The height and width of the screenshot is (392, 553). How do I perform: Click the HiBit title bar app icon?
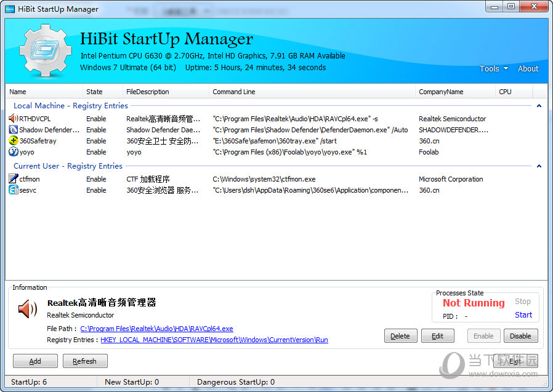(10, 9)
